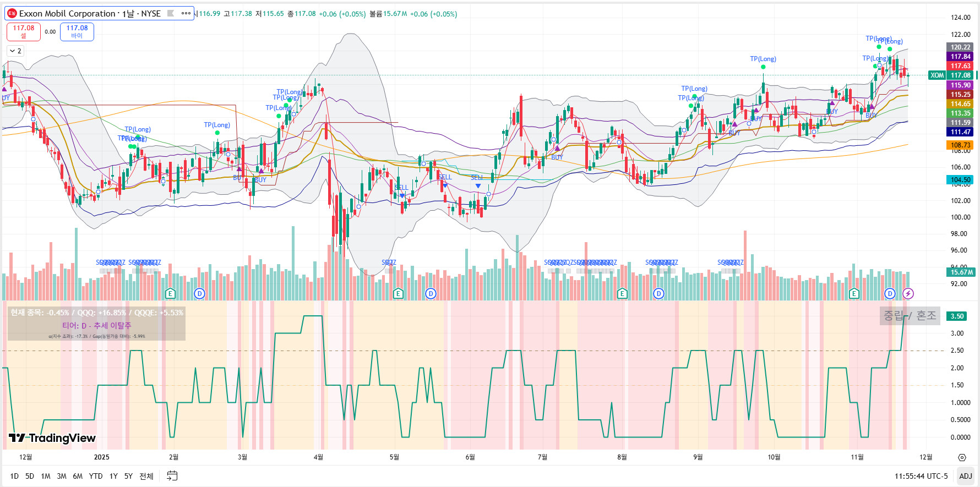Click the red 117.63 price axis label
Viewport: 980px width, 487px height.
click(x=960, y=66)
